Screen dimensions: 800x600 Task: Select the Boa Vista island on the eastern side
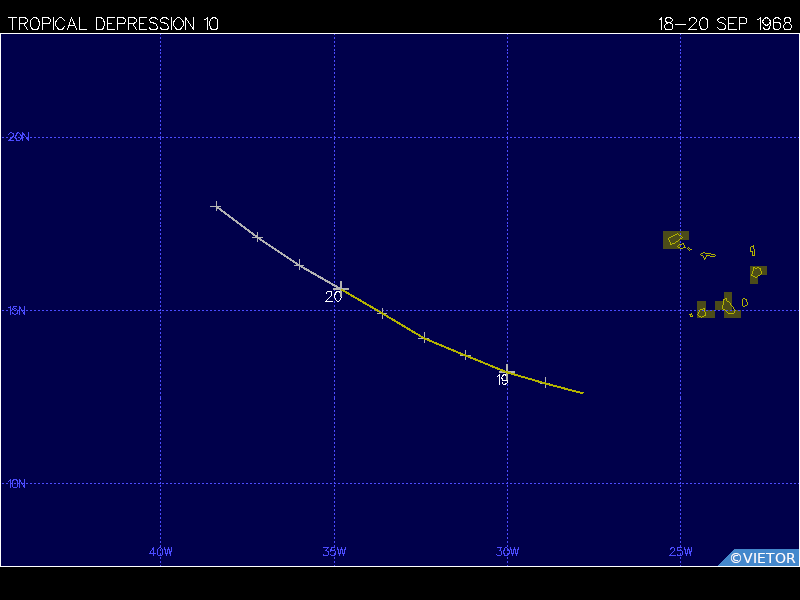coord(757,271)
